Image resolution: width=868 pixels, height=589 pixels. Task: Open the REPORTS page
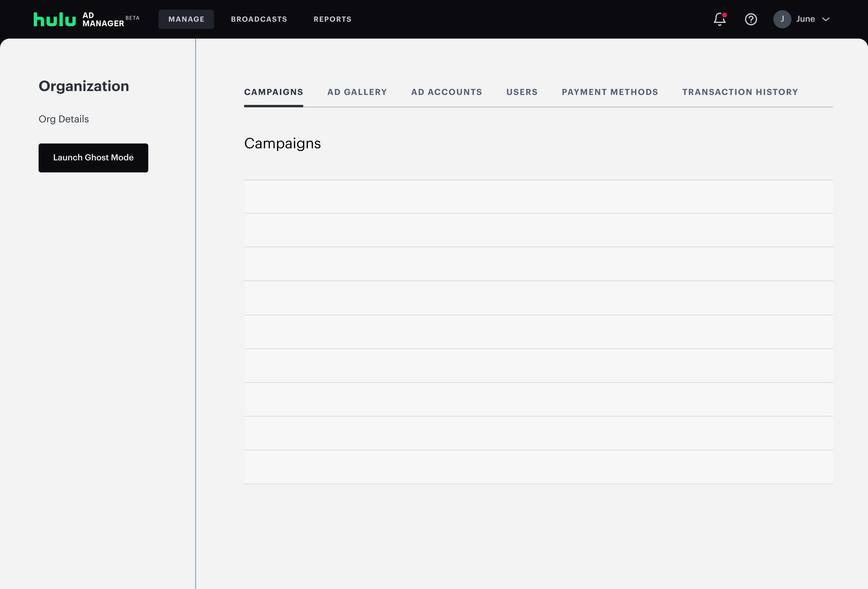click(332, 19)
